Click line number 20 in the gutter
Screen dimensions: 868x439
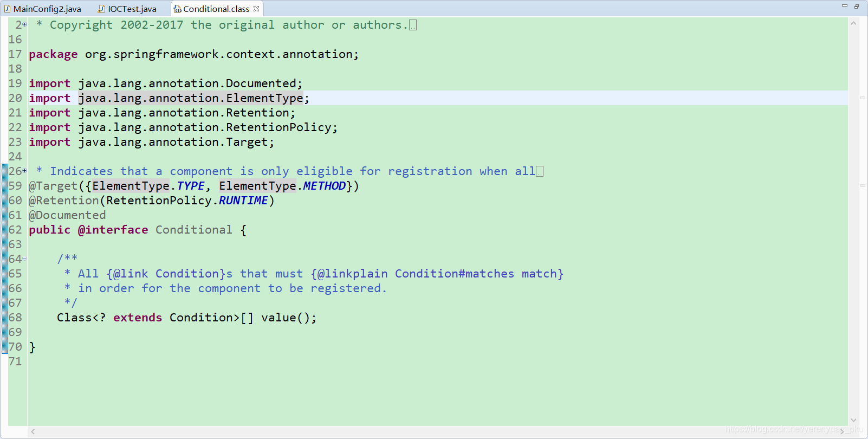click(15, 98)
